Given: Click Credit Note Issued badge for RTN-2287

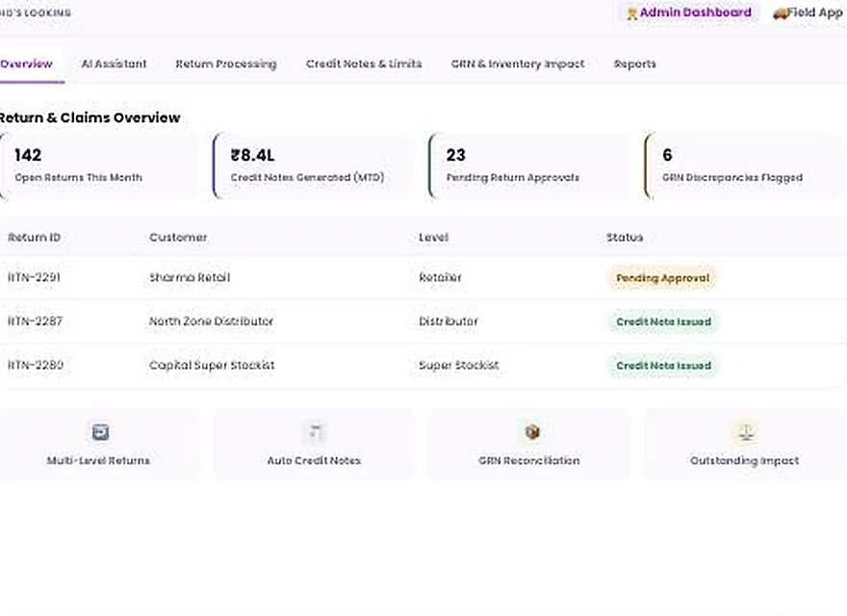Looking at the screenshot, I should pyautogui.click(x=663, y=321).
